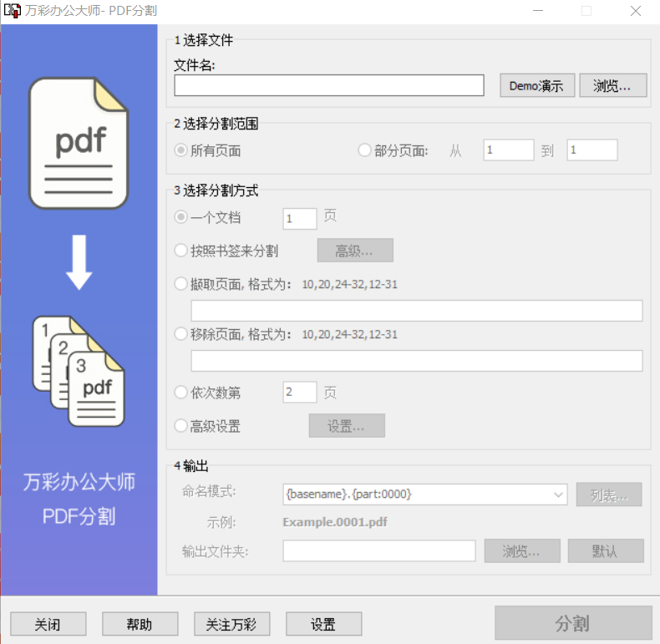Select the 撷取页面 radio option
Screen dimensions: 660x644
pyautogui.click(x=180, y=284)
